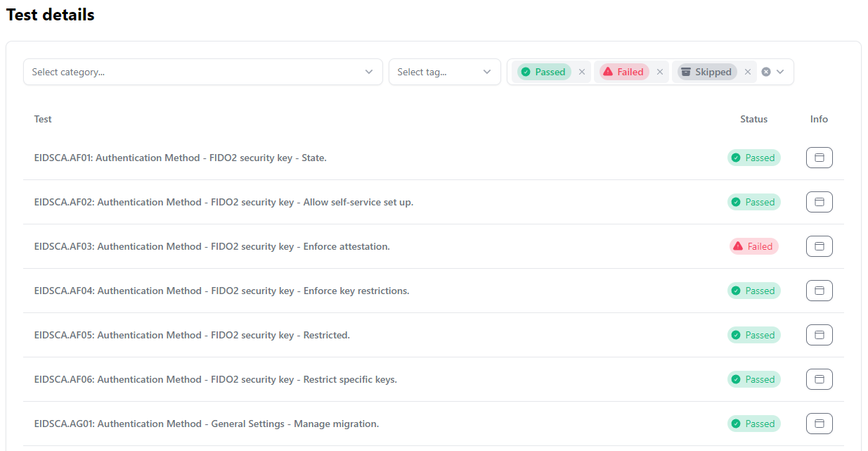The image size is (868, 451).
Task: Click Failed badge for EIDSCA.AF03
Action: point(753,246)
